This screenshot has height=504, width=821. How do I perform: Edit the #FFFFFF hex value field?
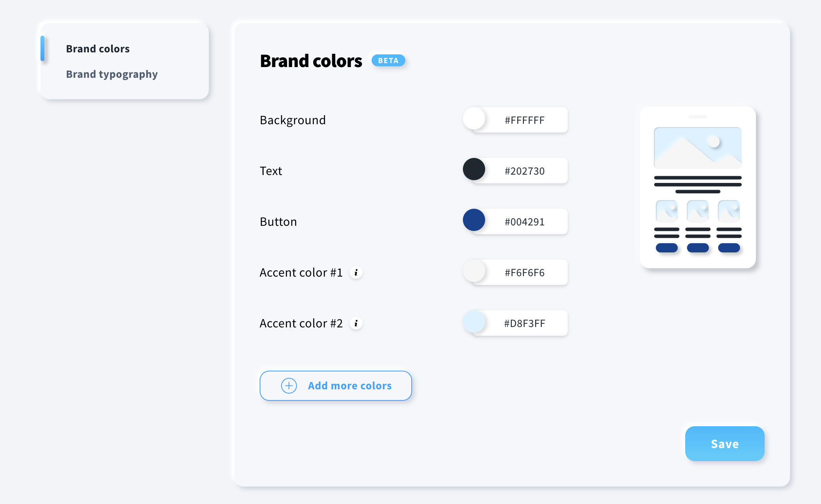524,120
